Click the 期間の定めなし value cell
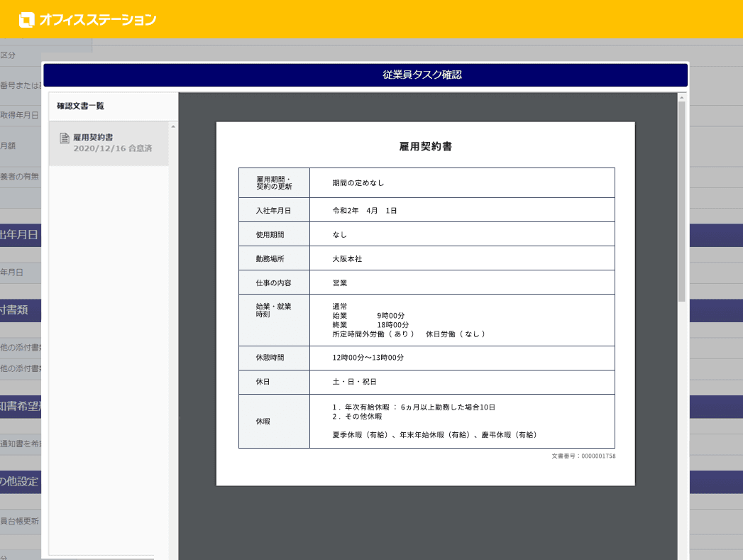 coord(358,182)
